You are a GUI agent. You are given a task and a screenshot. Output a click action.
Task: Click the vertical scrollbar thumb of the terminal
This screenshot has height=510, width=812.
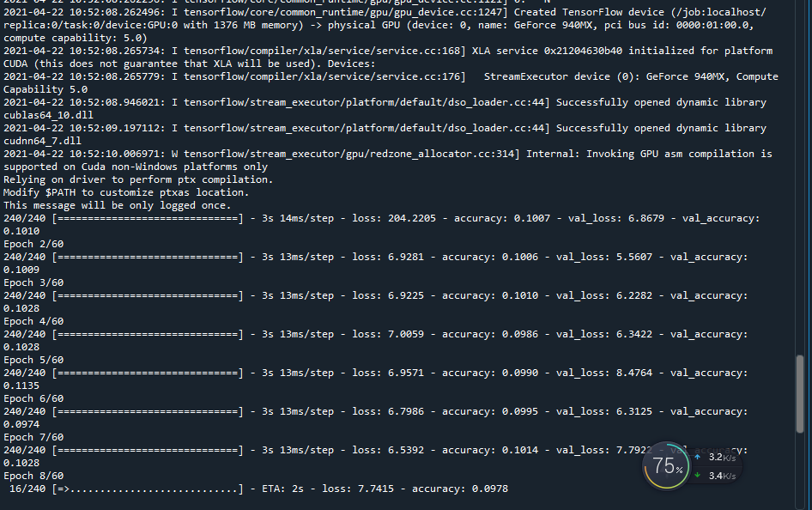coord(800,393)
